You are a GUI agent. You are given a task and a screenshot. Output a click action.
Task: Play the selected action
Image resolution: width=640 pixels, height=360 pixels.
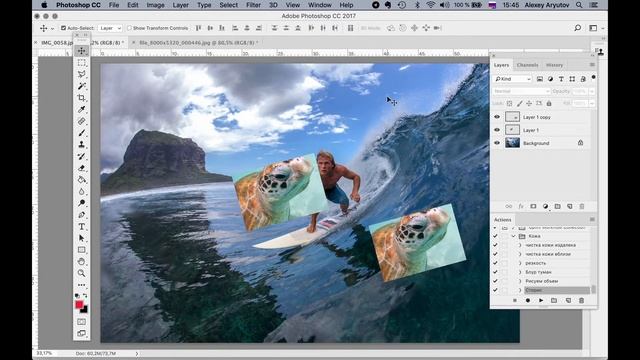click(541, 300)
